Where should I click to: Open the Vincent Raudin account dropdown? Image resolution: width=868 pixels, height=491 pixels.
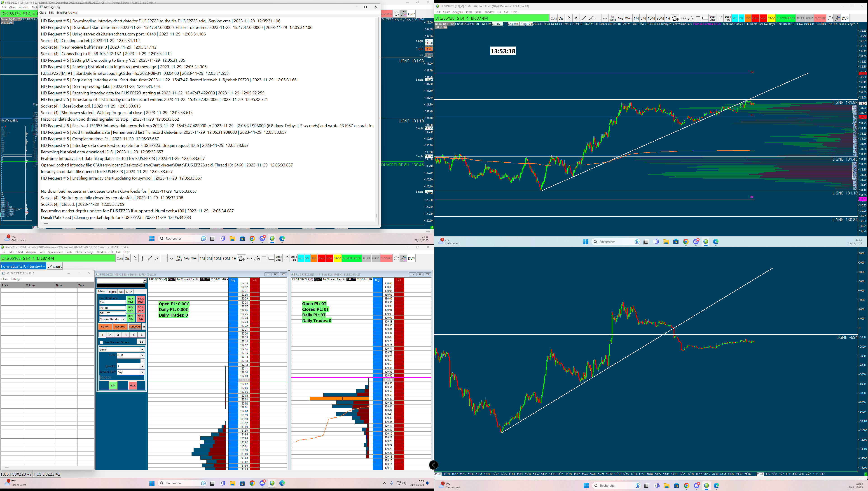coord(123,319)
